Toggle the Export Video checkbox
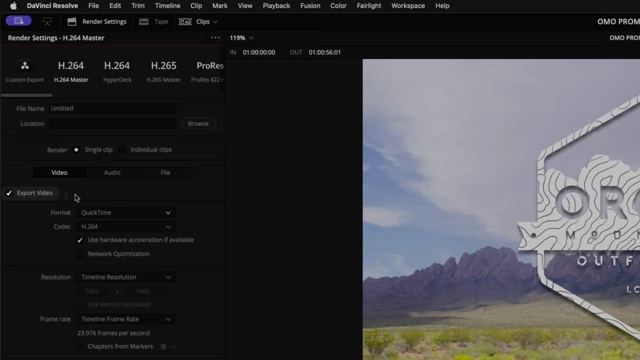Screen dimensions: 640x360 coord(9,193)
